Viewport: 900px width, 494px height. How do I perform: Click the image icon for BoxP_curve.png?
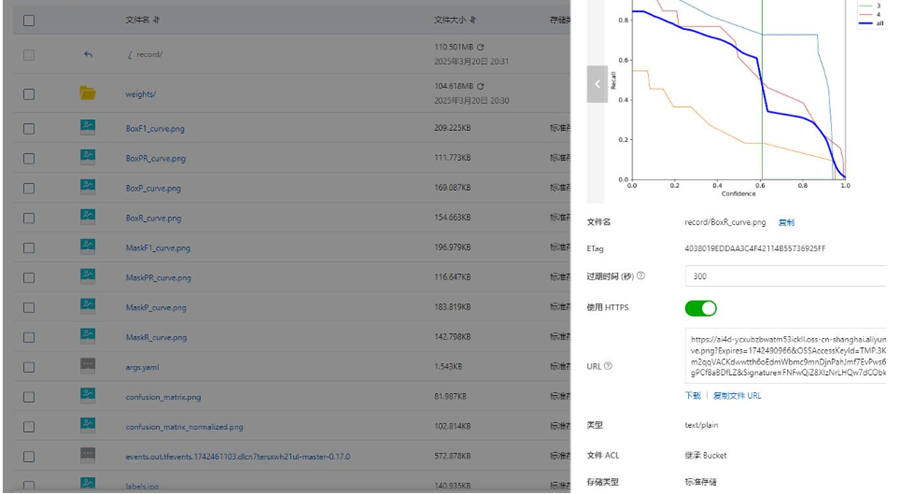[x=88, y=187]
